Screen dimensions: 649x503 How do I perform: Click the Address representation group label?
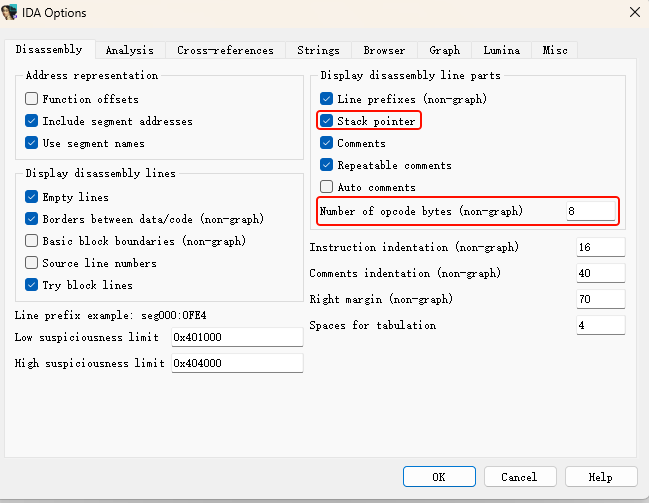click(x=92, y=75)
